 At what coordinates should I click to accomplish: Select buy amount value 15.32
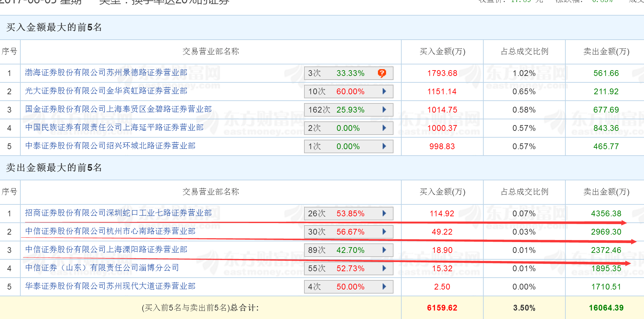442,268
